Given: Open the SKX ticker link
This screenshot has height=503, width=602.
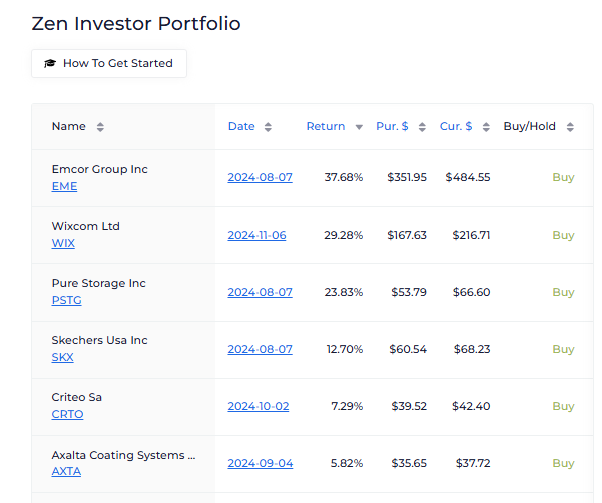Looking at the screenshot, I should 62,357.
